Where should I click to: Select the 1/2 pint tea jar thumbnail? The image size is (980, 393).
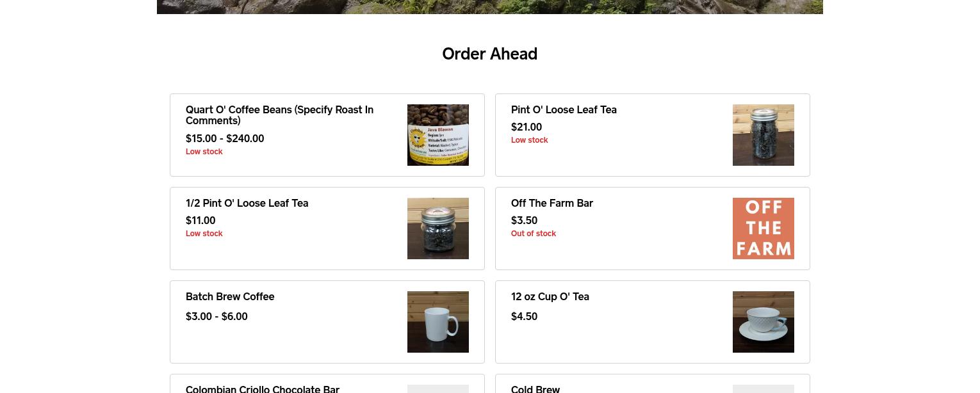(438, 229)
